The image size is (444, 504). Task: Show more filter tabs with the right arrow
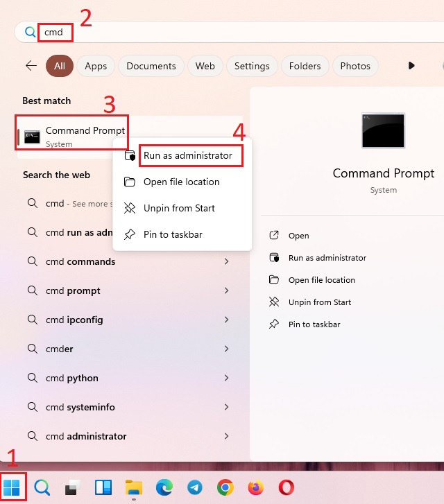click(x=411, y=66)
